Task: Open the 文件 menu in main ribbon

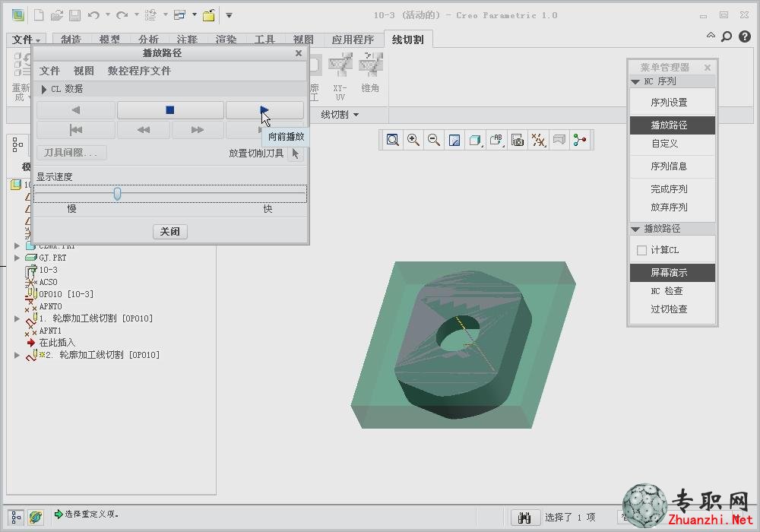Action: [26, 40]
